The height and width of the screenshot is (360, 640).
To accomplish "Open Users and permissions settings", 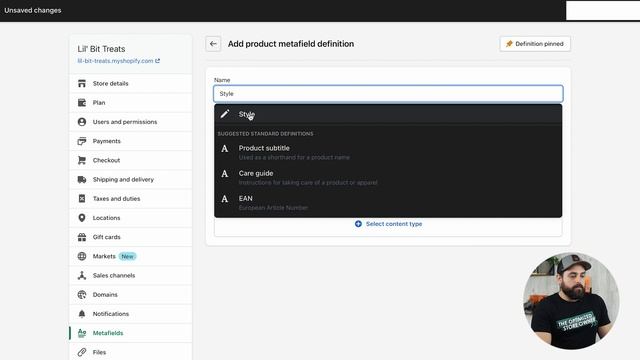I will (x=131, y=122).
